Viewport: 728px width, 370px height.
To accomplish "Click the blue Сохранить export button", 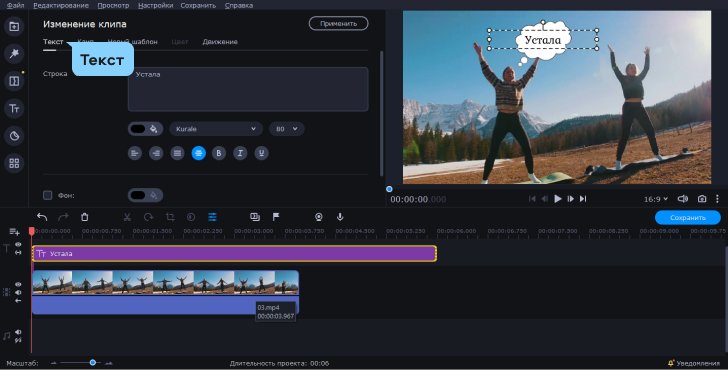I will coord(688,217).
